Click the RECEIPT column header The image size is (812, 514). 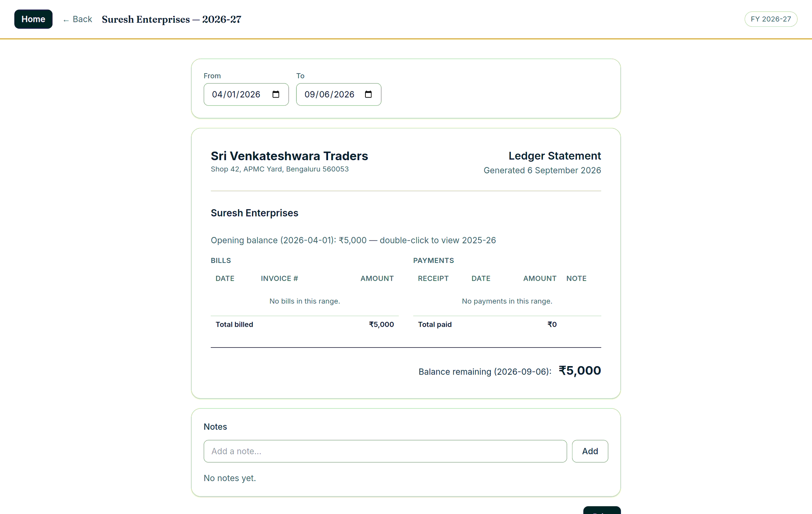[x=433, y=278]
